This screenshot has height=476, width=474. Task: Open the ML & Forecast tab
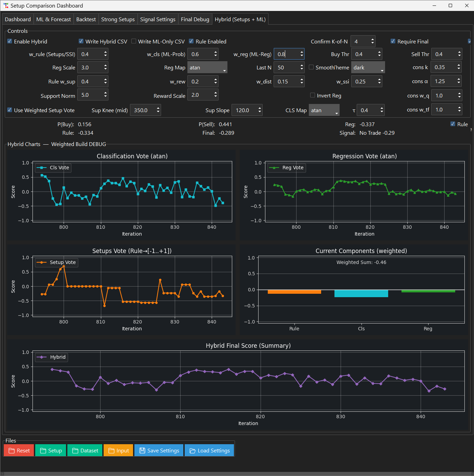click(x=54, y=19)
